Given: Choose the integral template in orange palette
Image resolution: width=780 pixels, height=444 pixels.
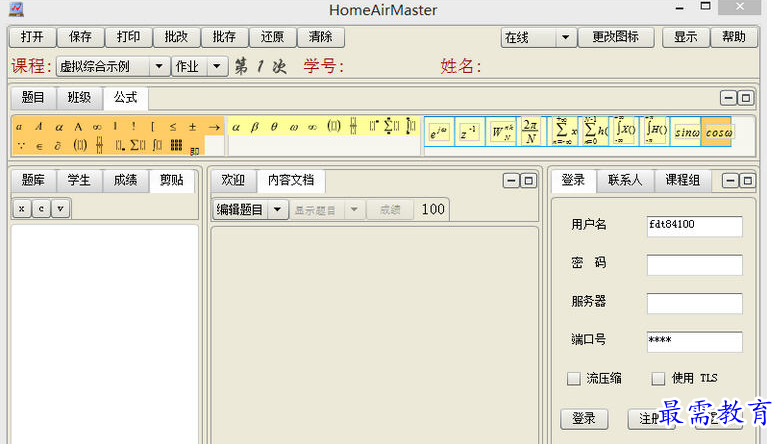Looking at the screenshot, I should point(157,145).
